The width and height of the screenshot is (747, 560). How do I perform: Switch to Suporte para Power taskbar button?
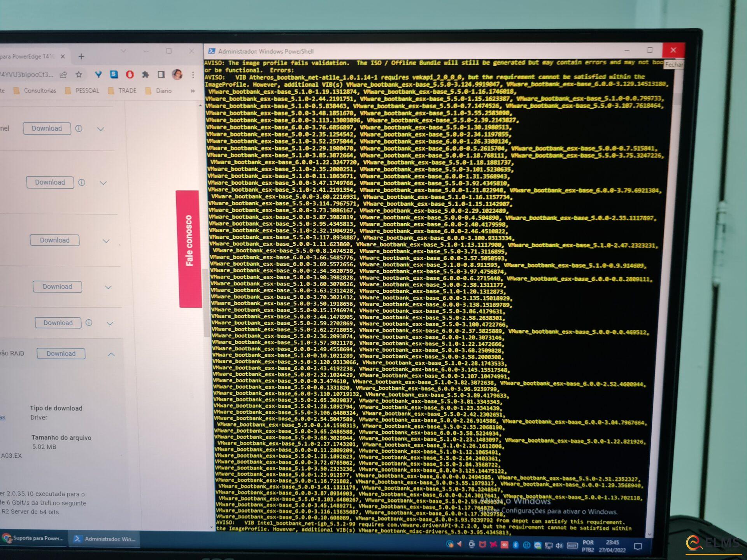(34, 538)
